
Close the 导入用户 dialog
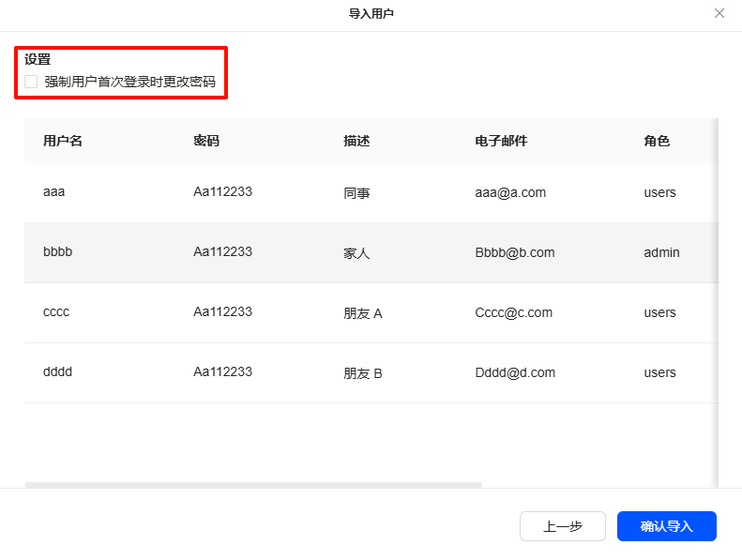[719, 13]
